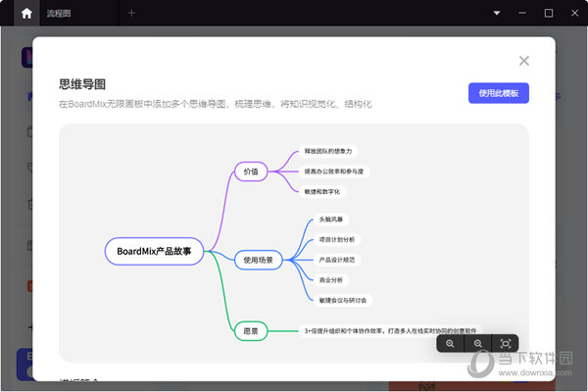Maximize the application window
The height and width of the screenshot is (392, 588).
click(549, 13)
